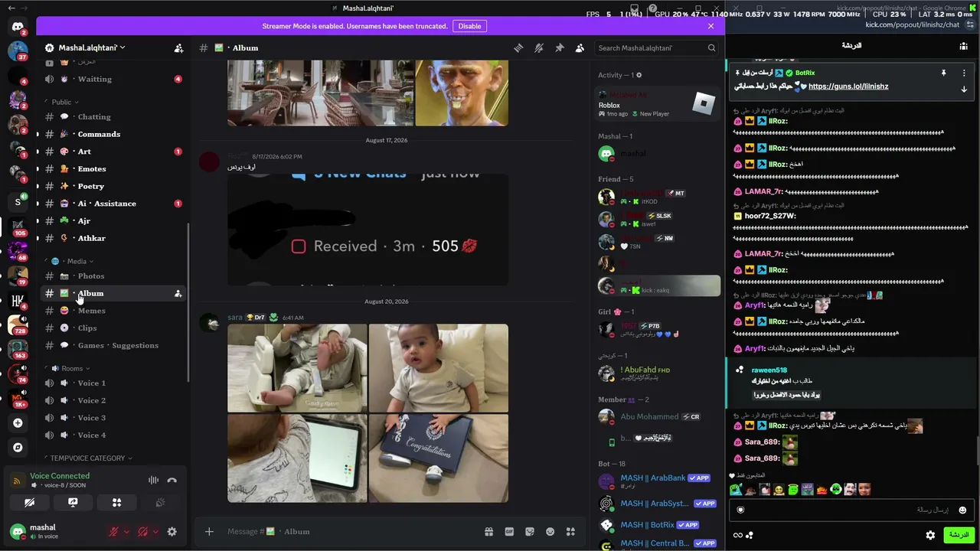Screen dimensions: 980x551
Task: Toggle headphone deafen in user panel
Action: pos(142,532)
